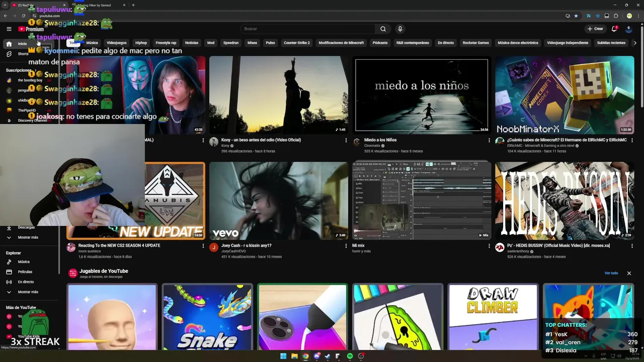
Task: Open Kony silhouette video thumbnail
Action: click(279, 95)
